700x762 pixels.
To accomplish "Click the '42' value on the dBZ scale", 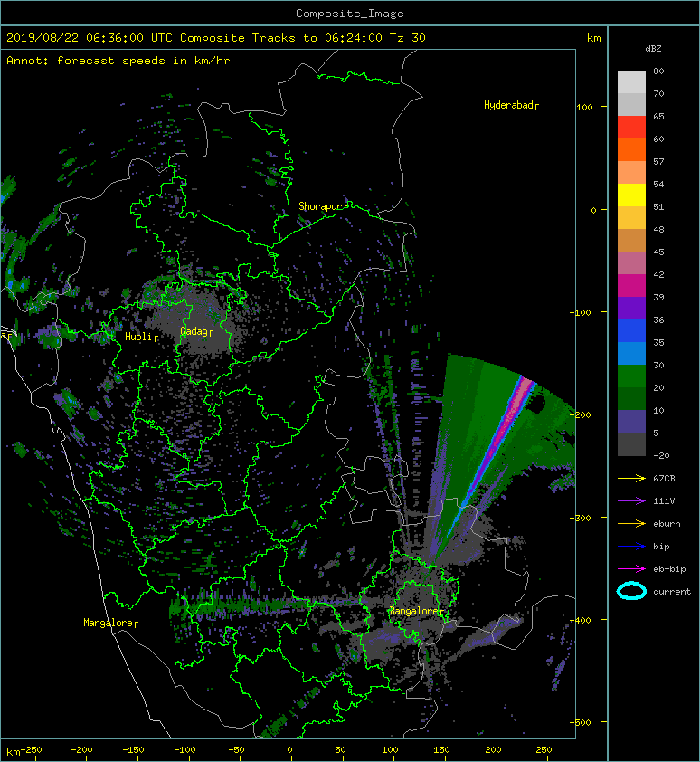I will (658, 274).
